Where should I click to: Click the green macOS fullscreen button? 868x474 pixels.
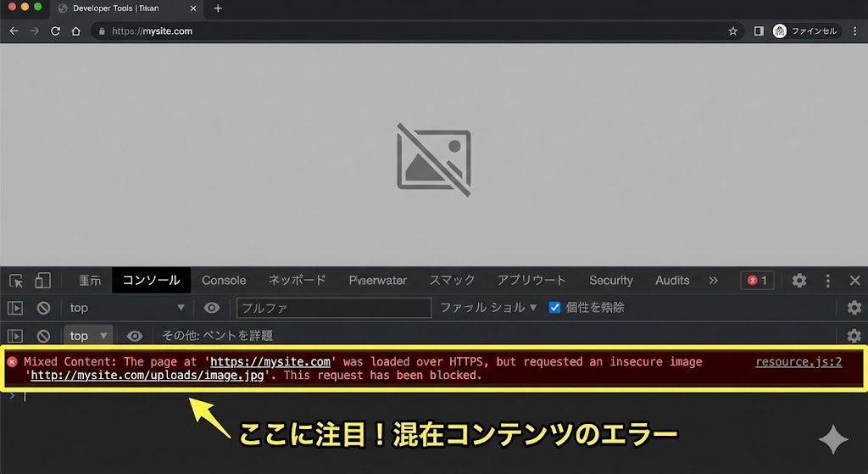tap(38, 7)
